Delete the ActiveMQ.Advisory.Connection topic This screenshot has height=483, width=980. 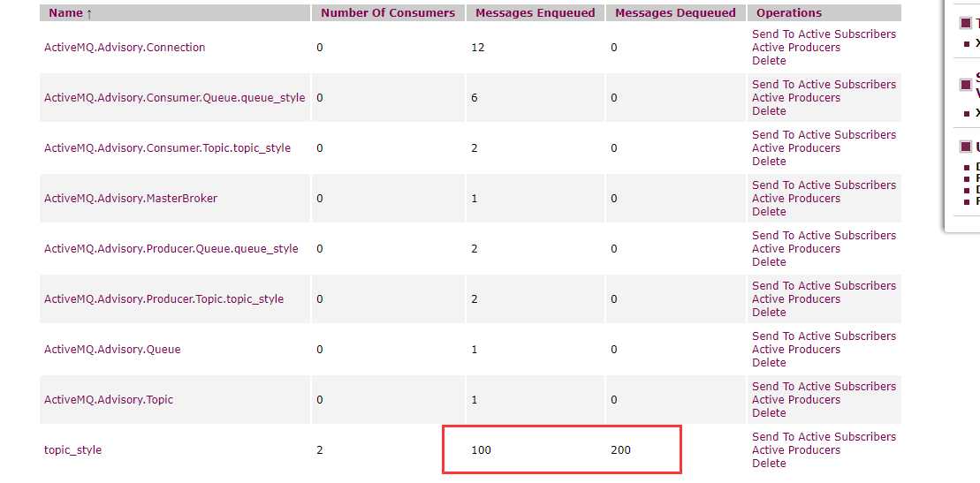point(769,61)
